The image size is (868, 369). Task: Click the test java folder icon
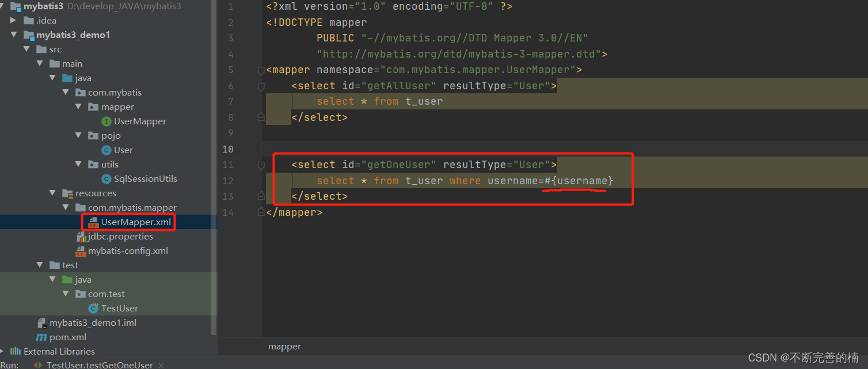tap(67, 279)
